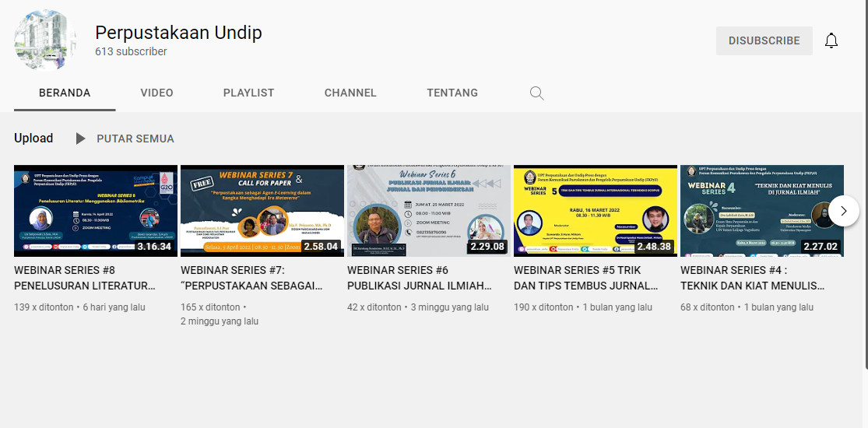Image resolution: width=868 pixels, height=428 pixels.
Task: Open yellow Webinar Series 5 thumbnail
Action: click(x=596, y=211)
